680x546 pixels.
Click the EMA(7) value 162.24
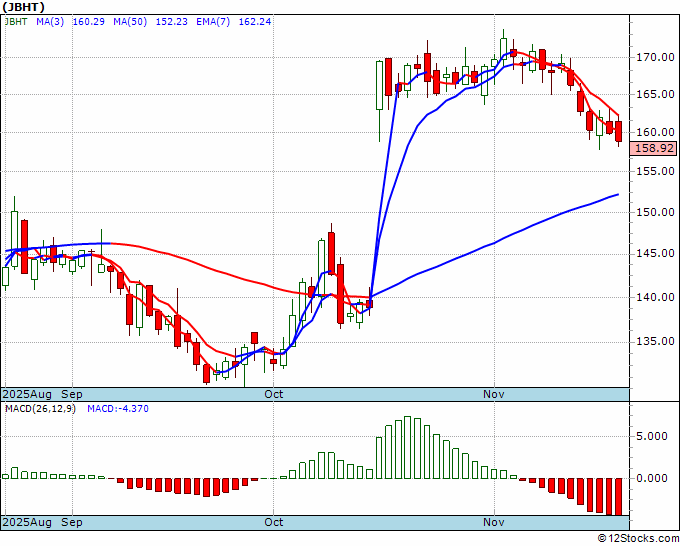(255, 21)
